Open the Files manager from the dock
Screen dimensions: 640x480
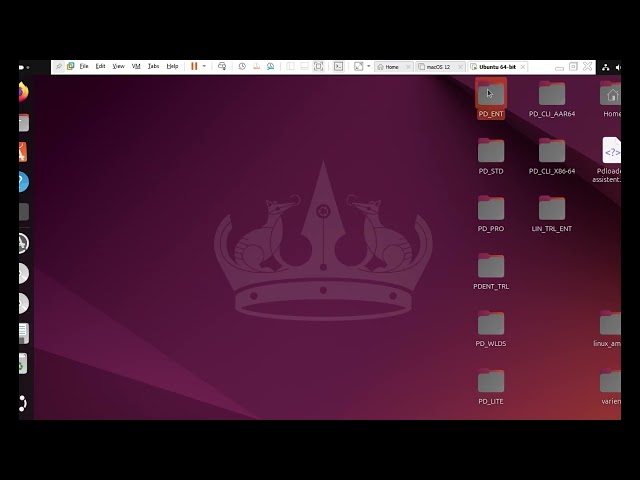tap(24, 122)
